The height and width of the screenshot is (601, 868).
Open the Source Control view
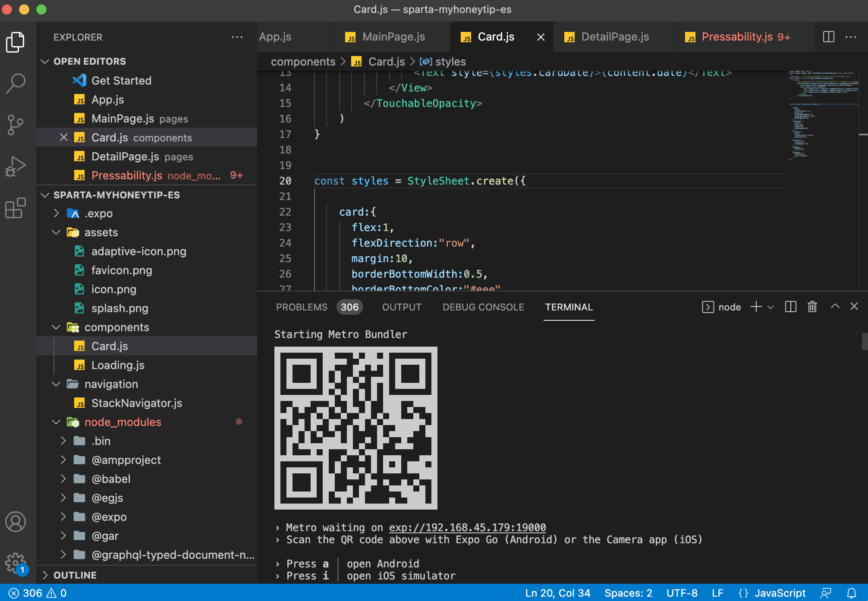16,125
